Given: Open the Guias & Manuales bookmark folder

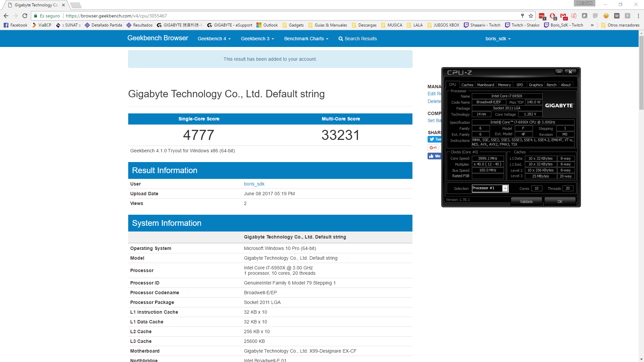Looking at the screenshot, I should pos(328,25).
